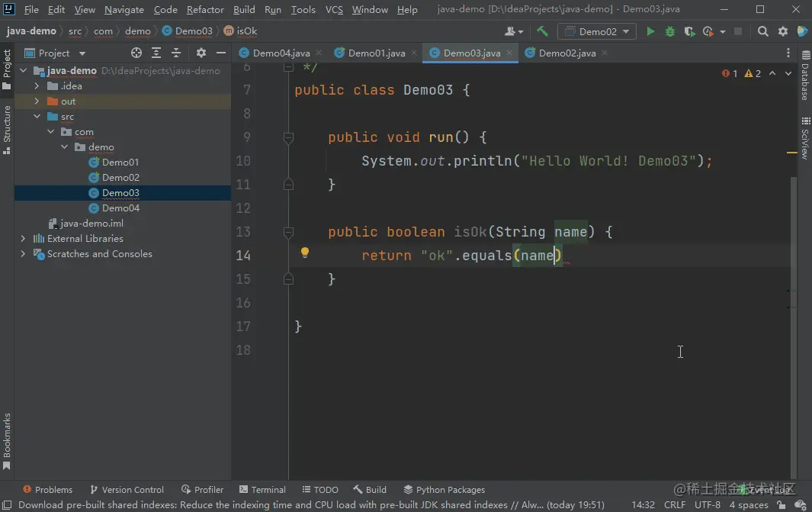Run with Coverage icon in toolbar
This screenshot has width=812, height=512.
[689, 31]
